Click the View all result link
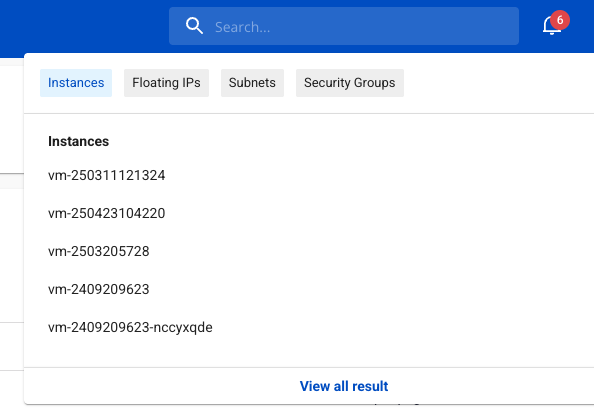Viewport: 594px width, 419px height. [x=344, y=386]
